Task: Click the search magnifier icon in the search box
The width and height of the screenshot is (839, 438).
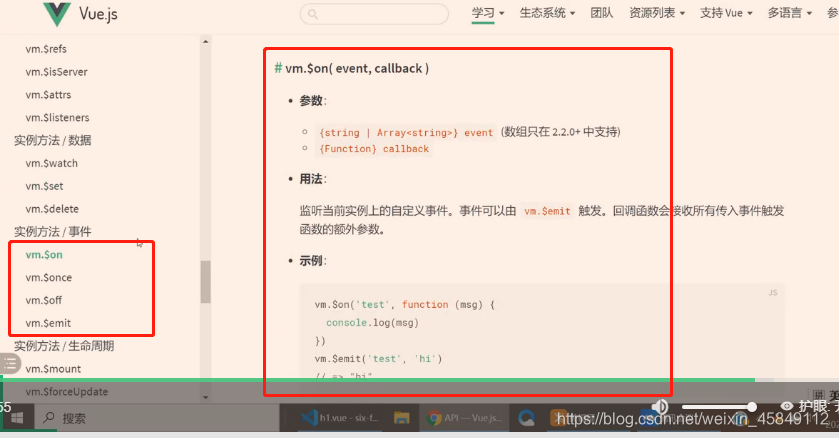Action: (313, 14)
